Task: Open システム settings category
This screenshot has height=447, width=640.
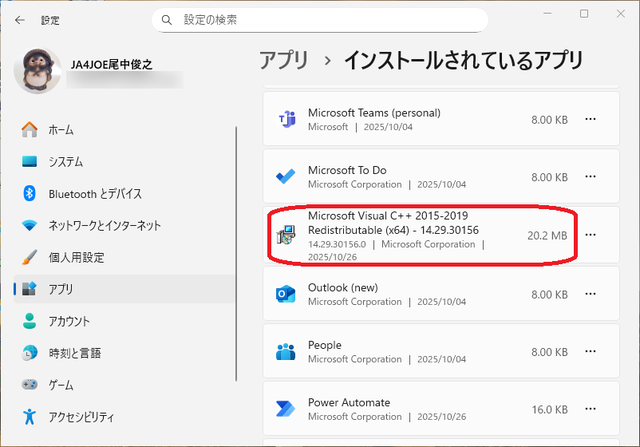Action: (124, 162)
